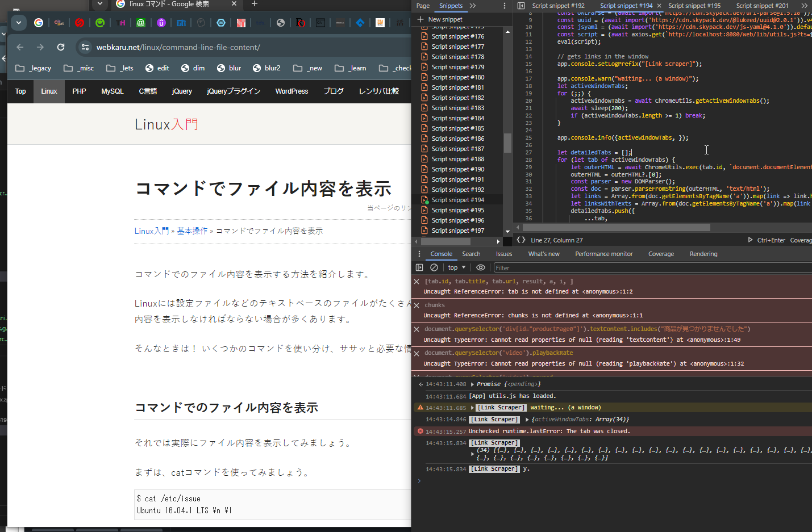Click the run snippet play icon

coord(750,240)
